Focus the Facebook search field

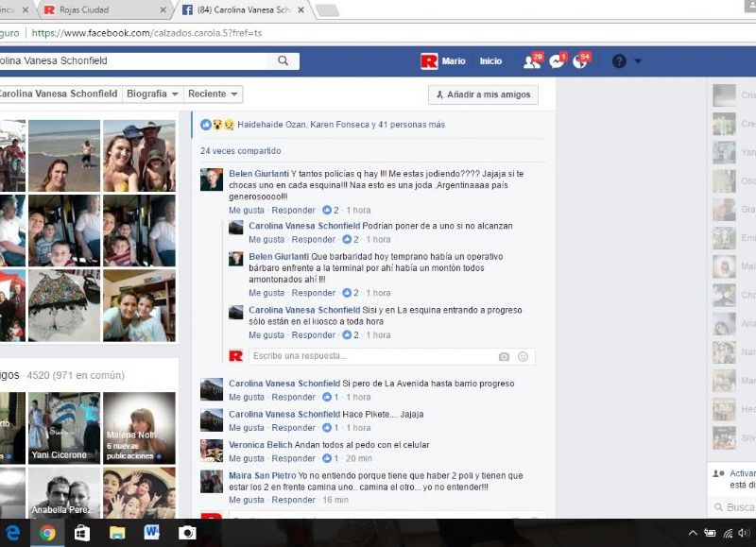point(132,60)
